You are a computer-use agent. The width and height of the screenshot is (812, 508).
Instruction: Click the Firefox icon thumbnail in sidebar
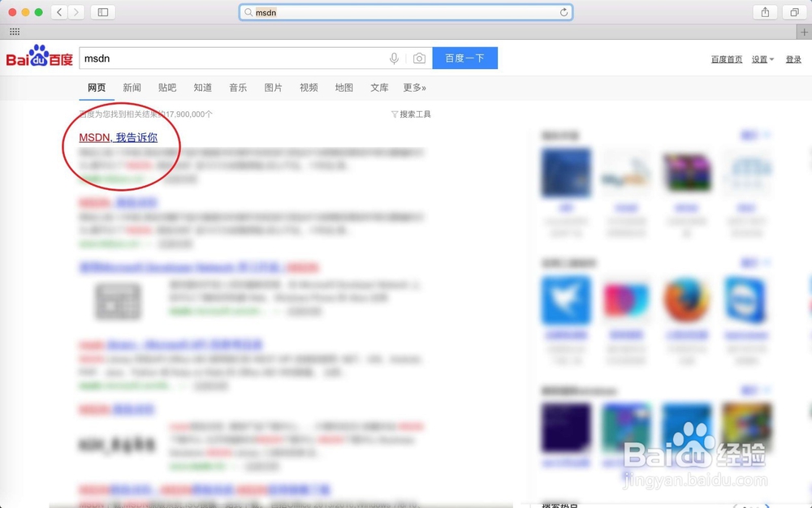pyautogui.click(x=686, y=299)
